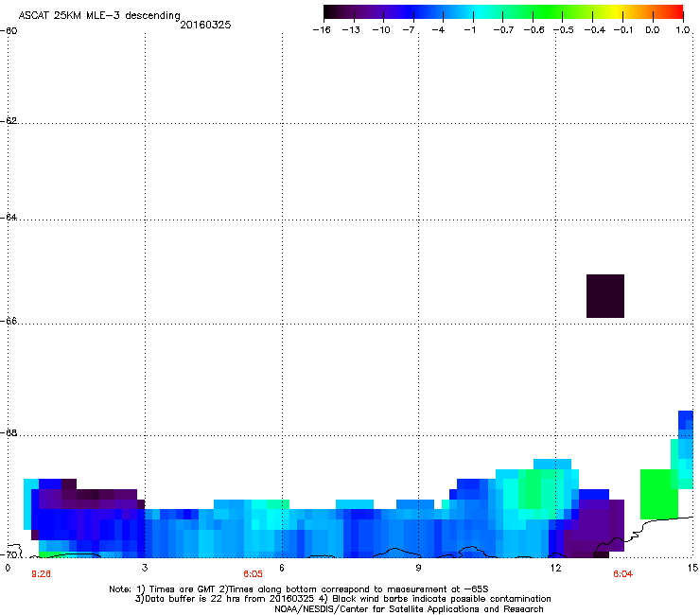
Task: Click the -0.7 color scale label
Action: coord(503,30)
